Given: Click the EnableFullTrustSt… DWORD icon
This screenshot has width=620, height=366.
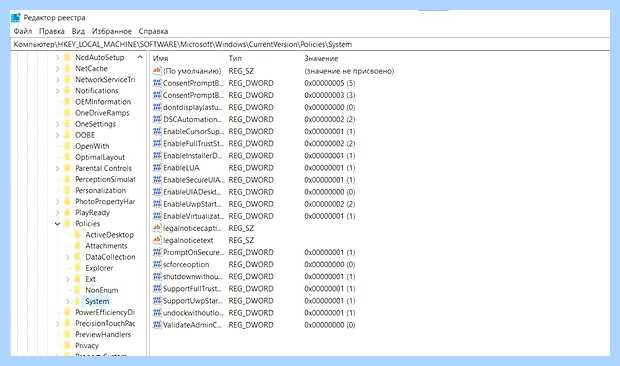Looking at the screenshot, I should tap(157, 143).
